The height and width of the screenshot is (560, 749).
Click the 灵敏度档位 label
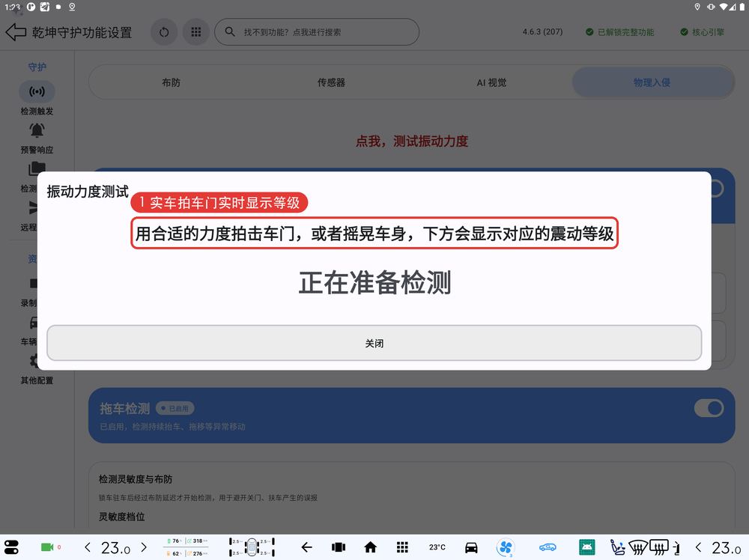pos(122,517)
